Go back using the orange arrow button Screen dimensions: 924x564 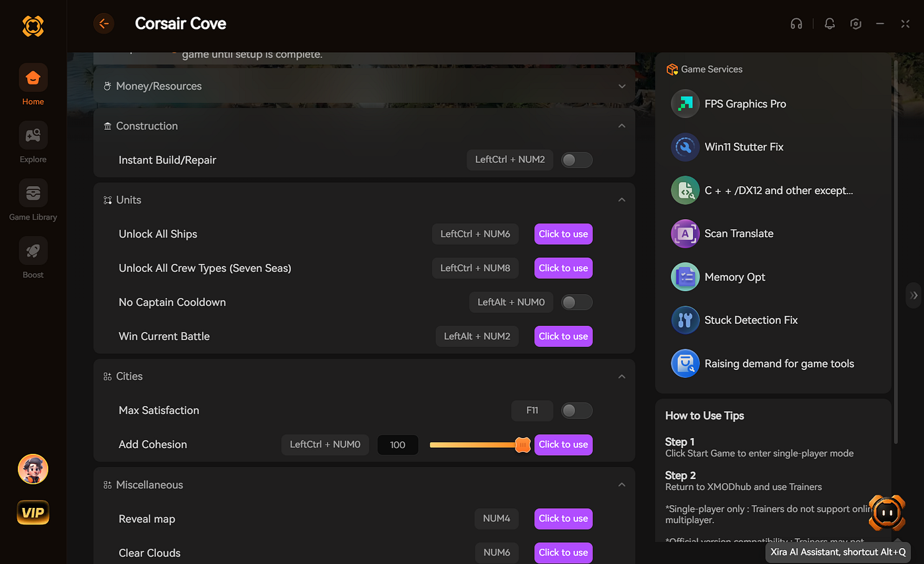click(x=104, y=24)
